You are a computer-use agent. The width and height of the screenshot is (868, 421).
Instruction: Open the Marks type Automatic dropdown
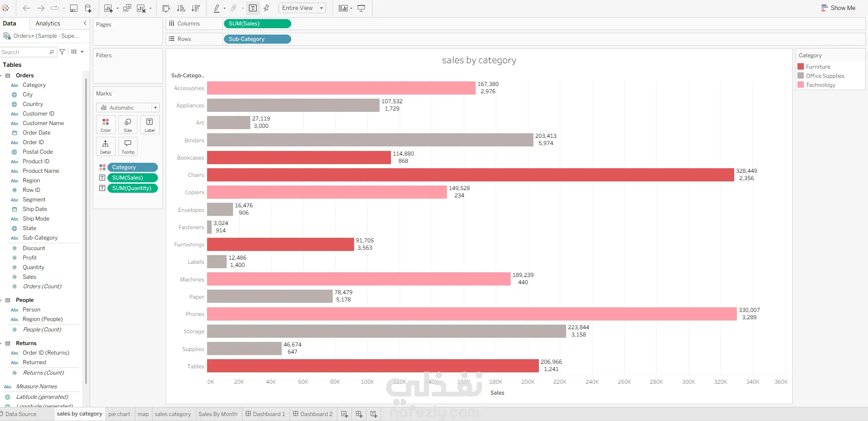(x=128, y=108)
